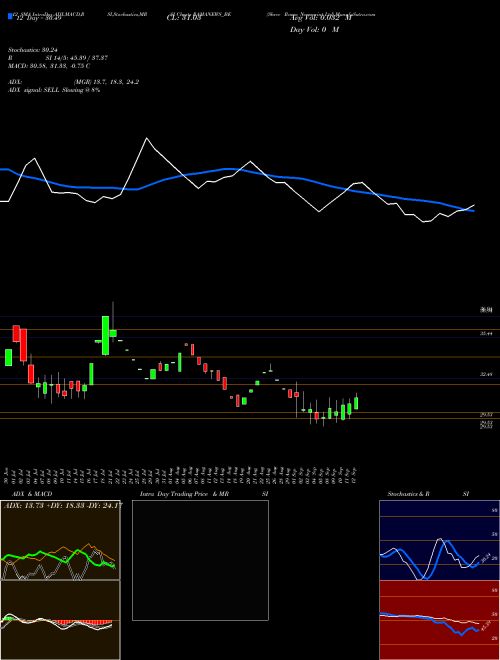Click the blue 12 Day SMA legend square
Image resolution: width=500 pixels, height=660 pixels.
click(x=10, y=16)
